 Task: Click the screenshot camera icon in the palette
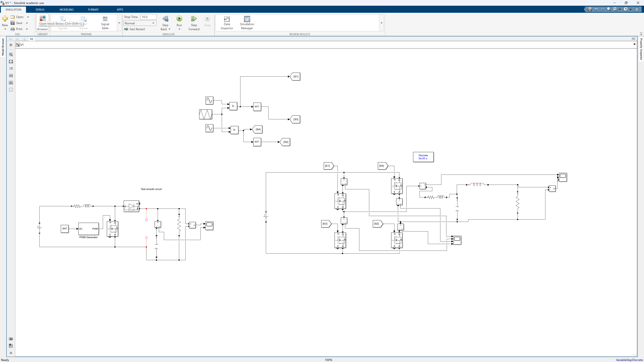[11, 339]
